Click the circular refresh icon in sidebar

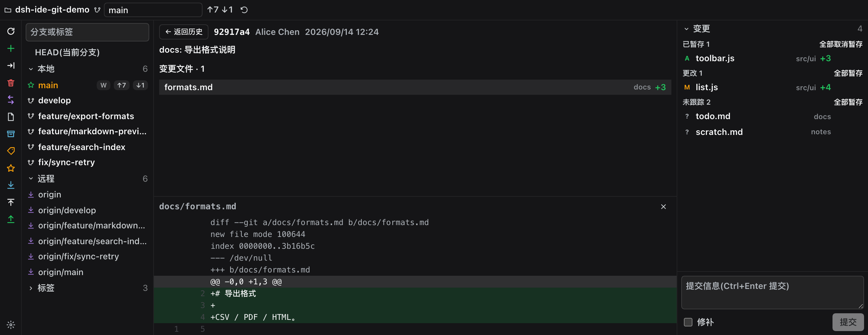[x=11, y=31]
